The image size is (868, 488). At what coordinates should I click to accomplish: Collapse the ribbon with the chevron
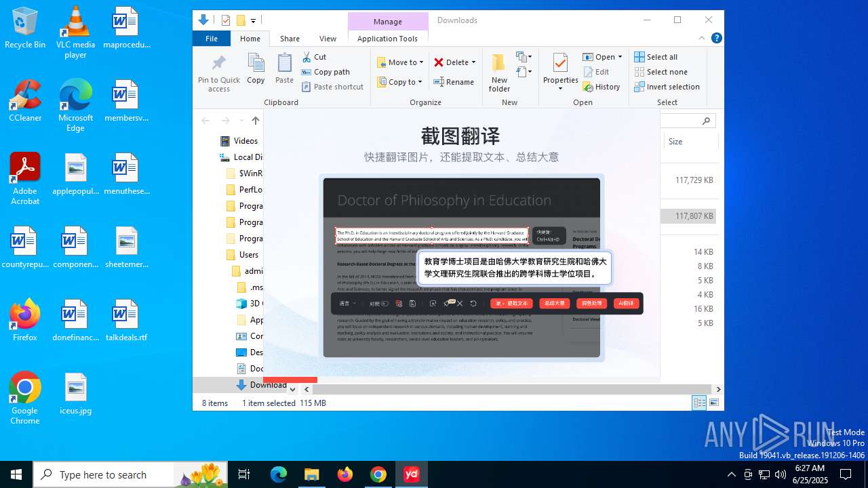tap(702, 39)
